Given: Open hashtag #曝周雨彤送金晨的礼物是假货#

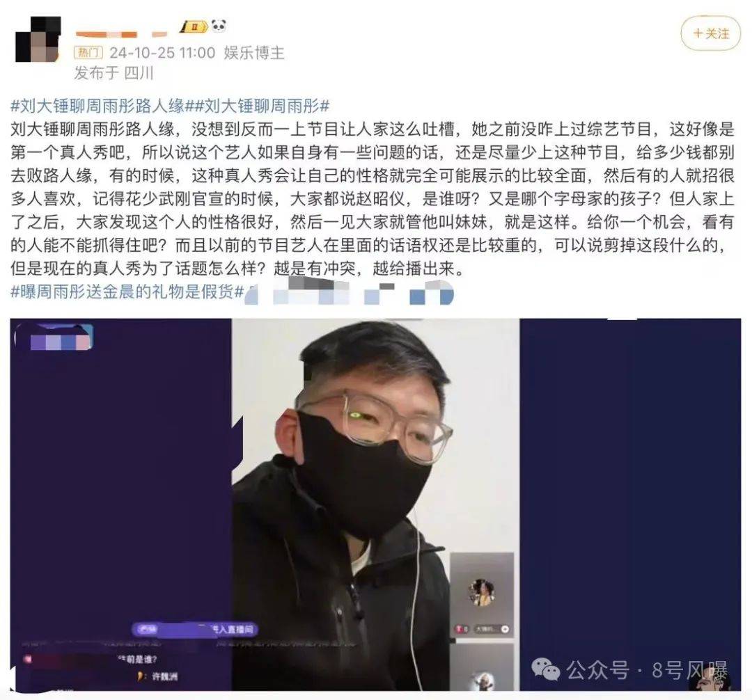Looking at the screenshot, I should tap(127, 292).
